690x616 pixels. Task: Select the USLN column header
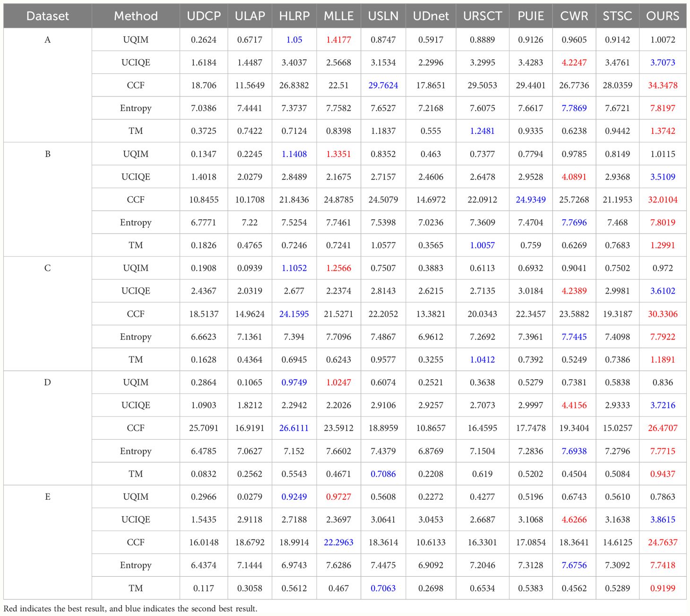click(383, 16)
